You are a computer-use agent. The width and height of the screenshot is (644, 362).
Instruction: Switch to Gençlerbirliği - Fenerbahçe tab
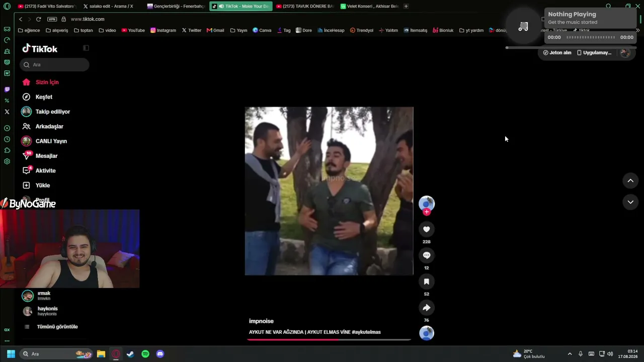point(176,7)
